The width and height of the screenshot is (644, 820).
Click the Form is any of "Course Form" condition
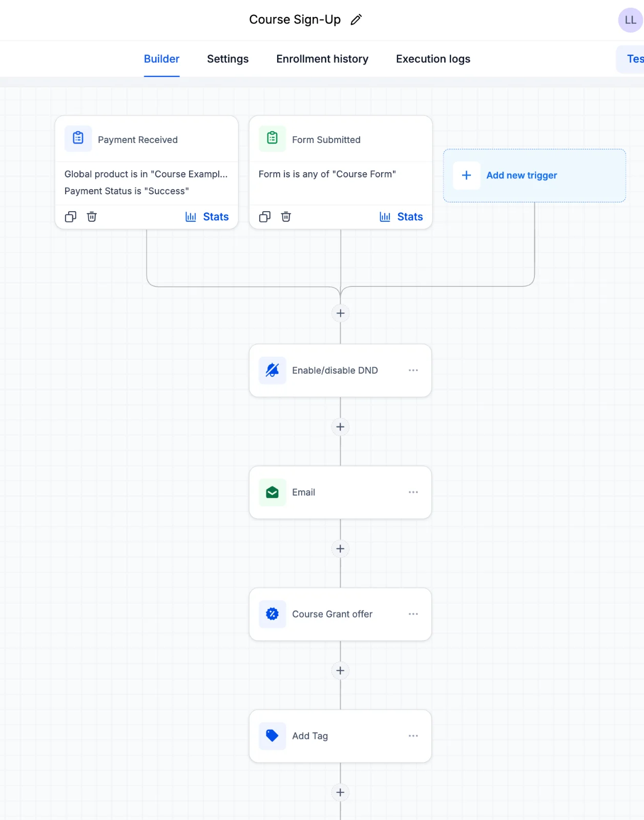click(x=327, y=174)
